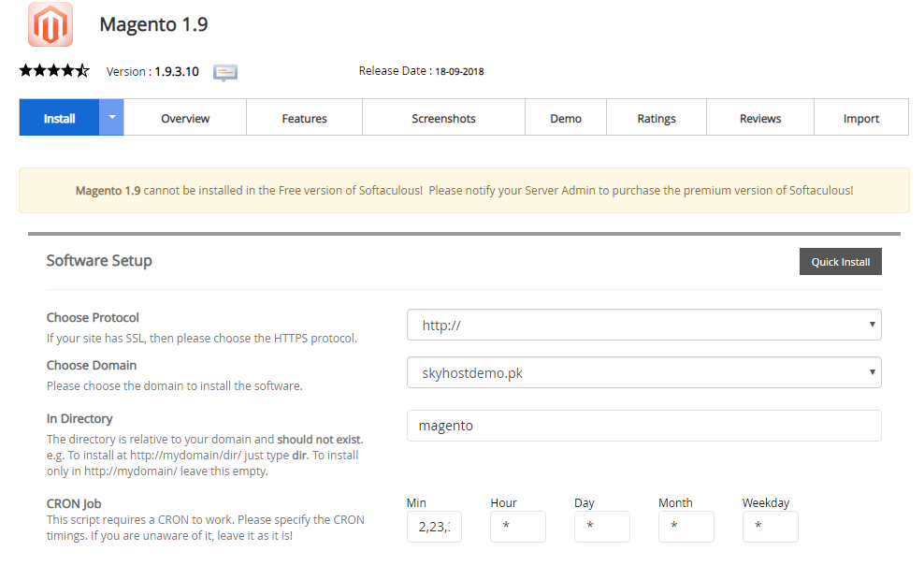The image size is (924, 580).
Task: Click the CRON Hour input field
Action: pyautogui.click(x=518, y=527)
